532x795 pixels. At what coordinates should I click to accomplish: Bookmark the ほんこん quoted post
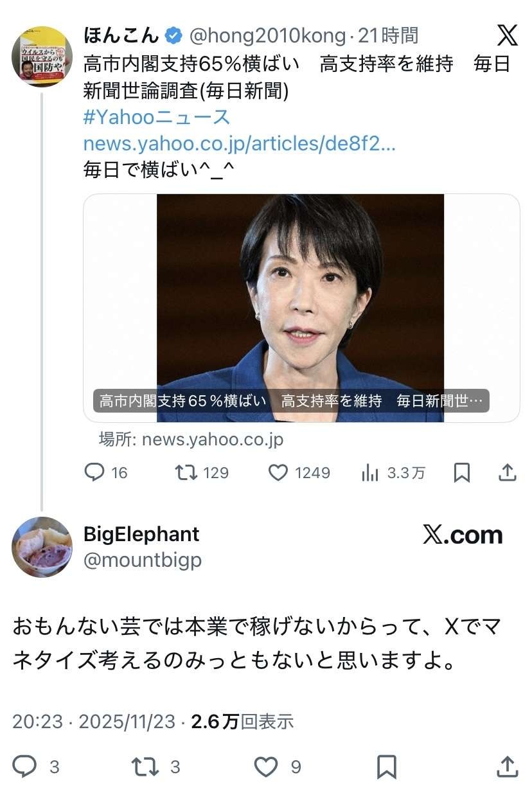462,473
